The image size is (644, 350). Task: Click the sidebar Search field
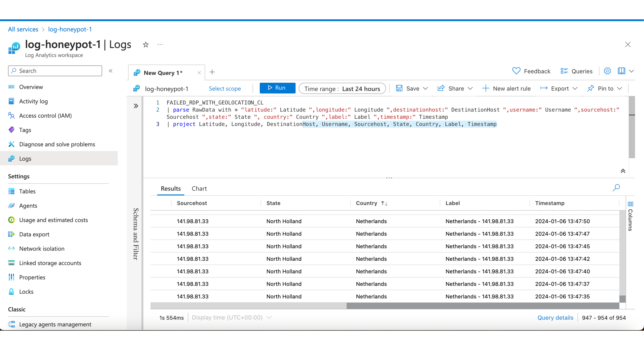click(55, 71)
